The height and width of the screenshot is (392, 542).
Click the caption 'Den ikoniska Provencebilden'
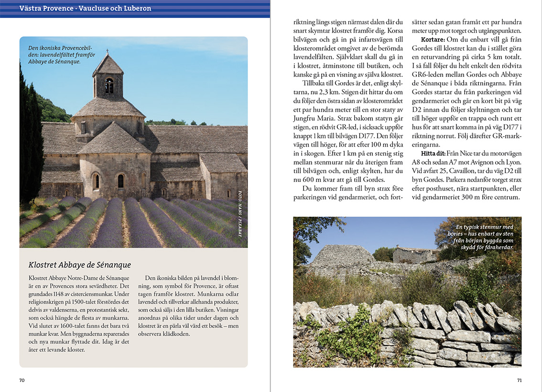coord(63,55)
